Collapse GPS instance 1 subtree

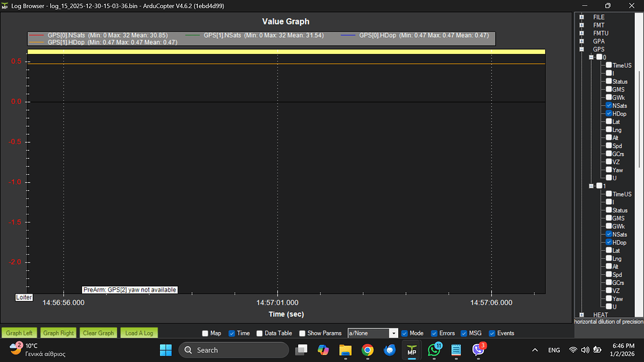pos(592,186)
